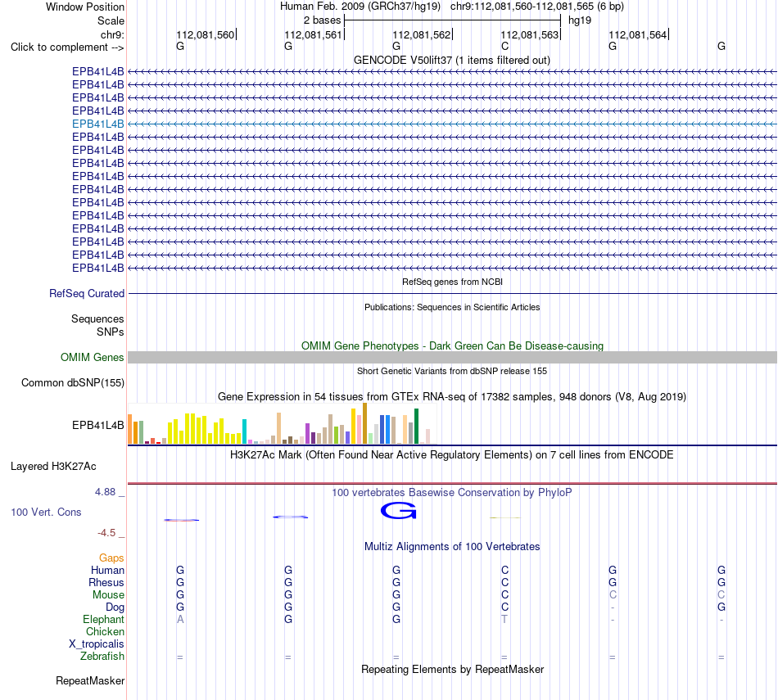The image size is (778, 700).
Task: Click the '2 bases' scale bar text
Action: (323, 20)
